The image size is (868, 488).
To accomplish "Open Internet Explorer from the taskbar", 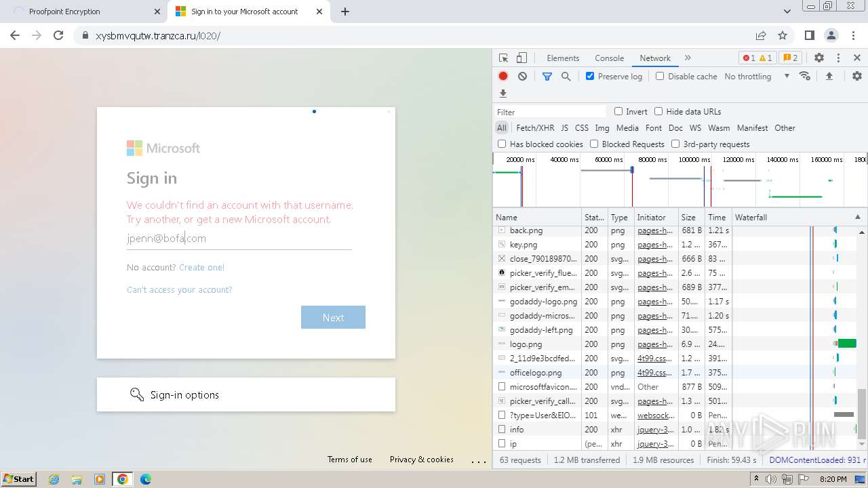I will tap(54, 479).
